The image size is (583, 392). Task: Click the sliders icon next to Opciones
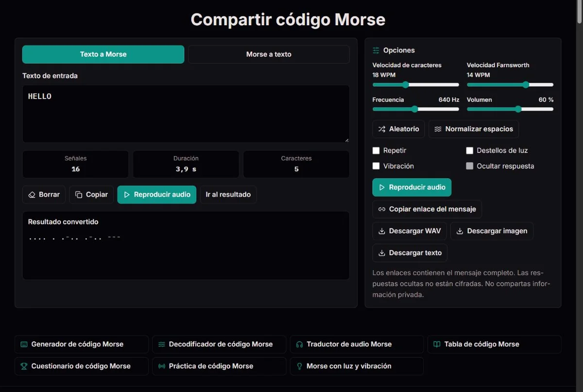click(376, 51)
